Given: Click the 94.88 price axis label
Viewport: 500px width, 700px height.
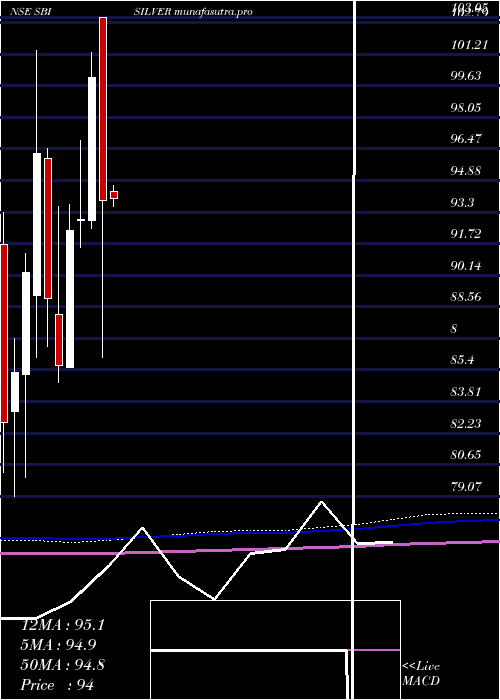Looking at the screenshot, I should tap(466, 171).
